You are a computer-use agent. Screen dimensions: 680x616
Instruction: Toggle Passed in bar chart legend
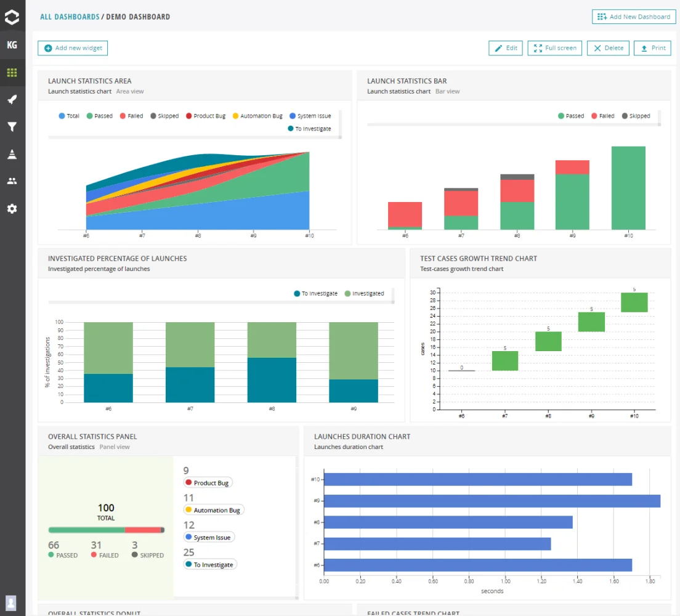(x=571, y=116)
